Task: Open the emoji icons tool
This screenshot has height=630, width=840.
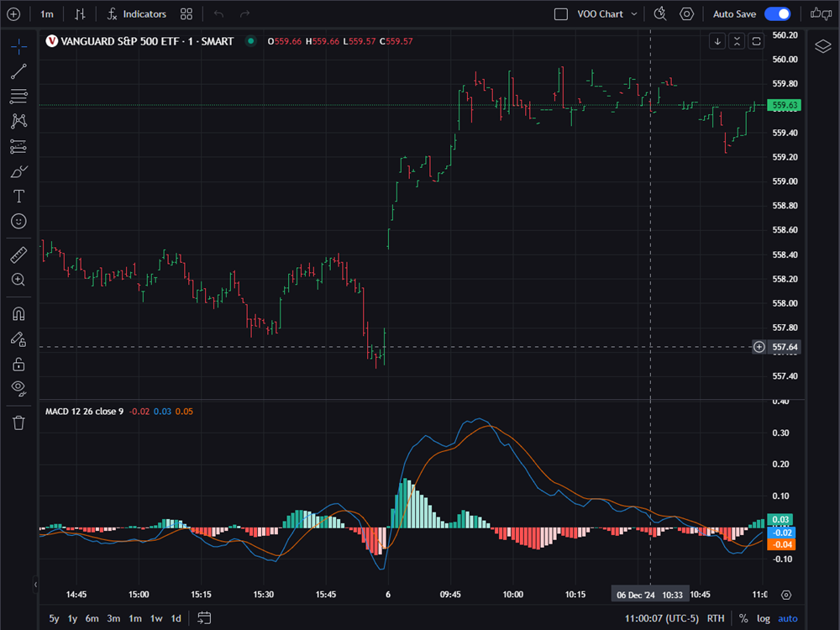Action: pos(18,221)
